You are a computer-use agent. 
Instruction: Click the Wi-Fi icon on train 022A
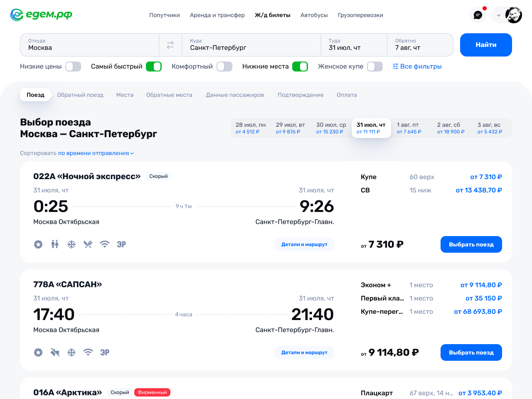pos(105,244)
